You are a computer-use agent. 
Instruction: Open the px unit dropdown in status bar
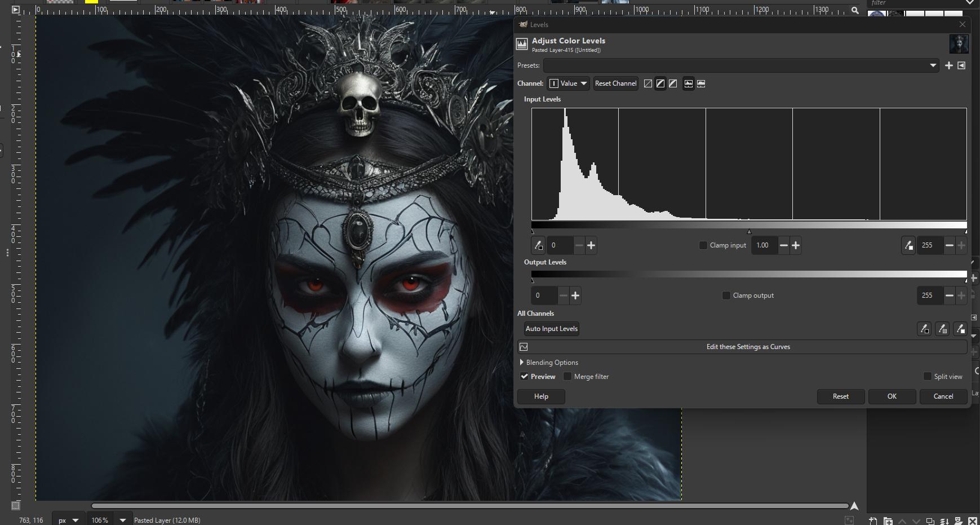(x=68, y=520)
